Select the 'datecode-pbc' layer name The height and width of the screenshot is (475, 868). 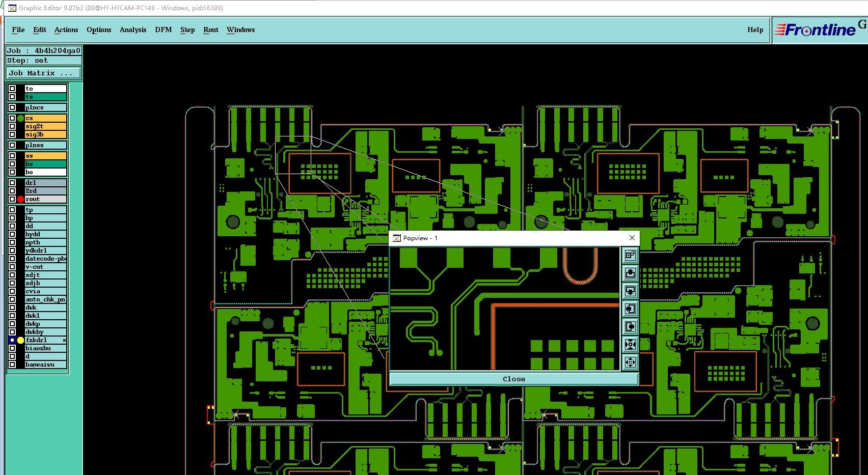point(46,259)
